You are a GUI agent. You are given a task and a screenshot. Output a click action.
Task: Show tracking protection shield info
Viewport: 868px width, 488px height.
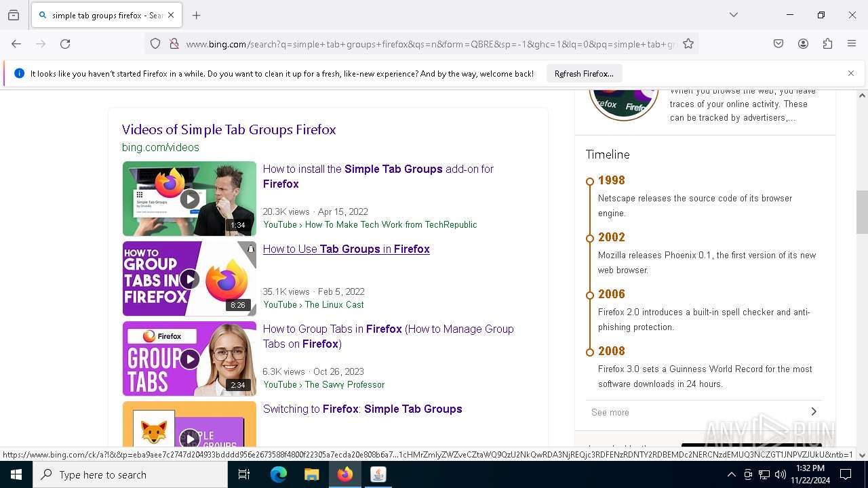[155, 44]
